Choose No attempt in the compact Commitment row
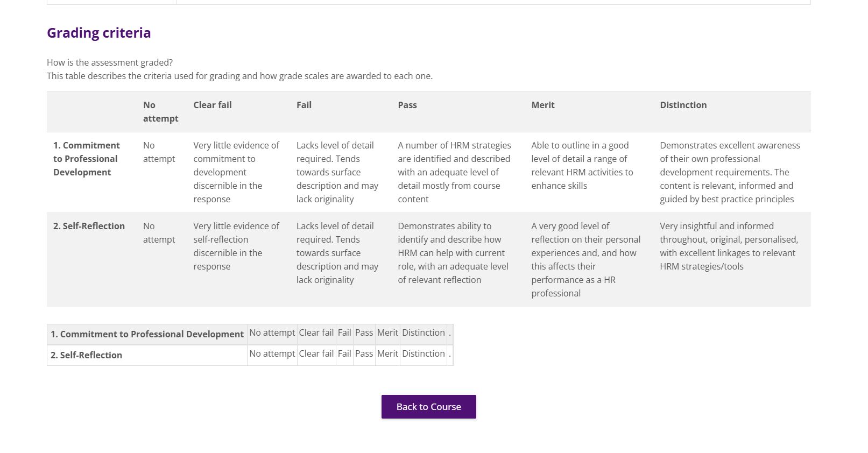 click(x=272, y=333)
